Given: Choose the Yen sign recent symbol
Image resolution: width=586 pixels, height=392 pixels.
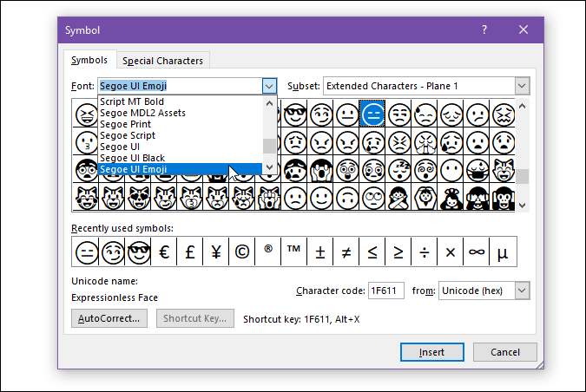Looking at the screenshot, I should pyautogui.click(x=216, y=252).
